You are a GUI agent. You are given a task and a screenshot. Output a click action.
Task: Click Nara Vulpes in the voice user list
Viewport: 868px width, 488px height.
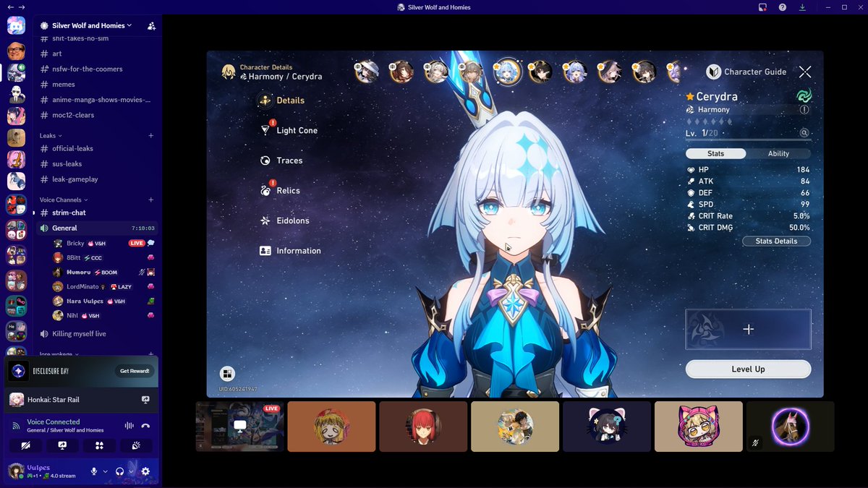point(103,301)
